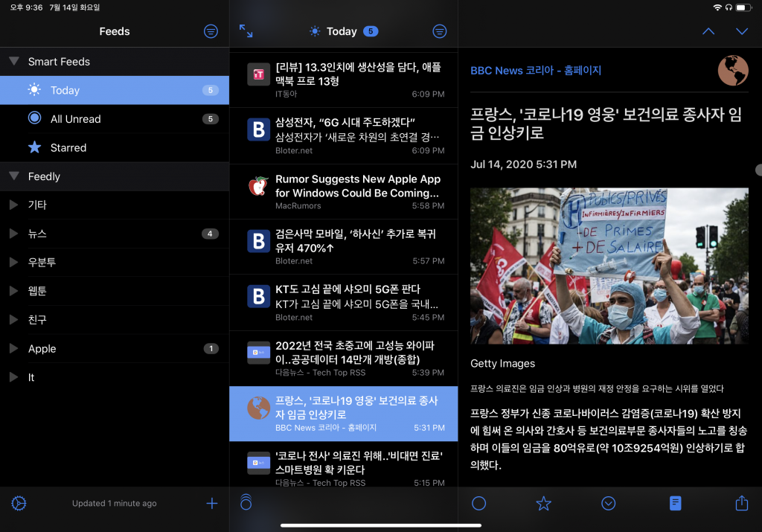
Task: Select the All Unread smart feed
Action: click(x=115, y=119)
